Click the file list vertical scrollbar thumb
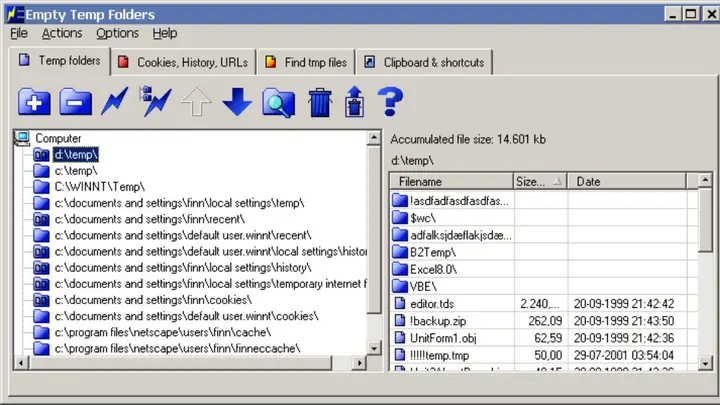Image resolution: width=720 pixels, height=405 pixels. coord(705,219)
